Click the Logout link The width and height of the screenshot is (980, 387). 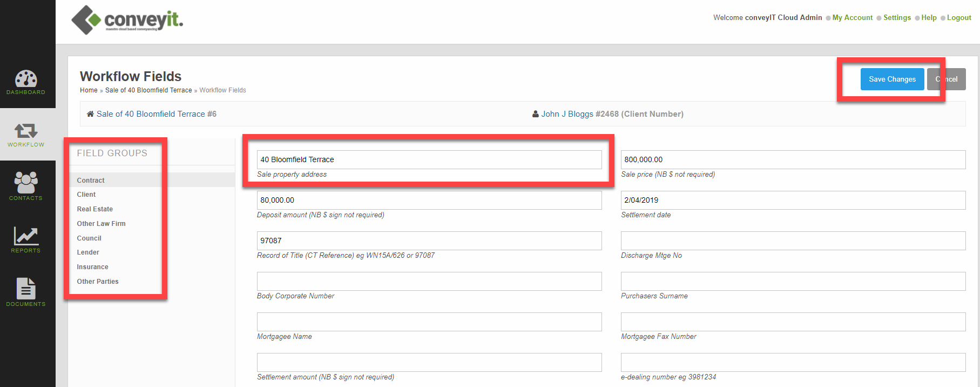click(x=958, y=18)
